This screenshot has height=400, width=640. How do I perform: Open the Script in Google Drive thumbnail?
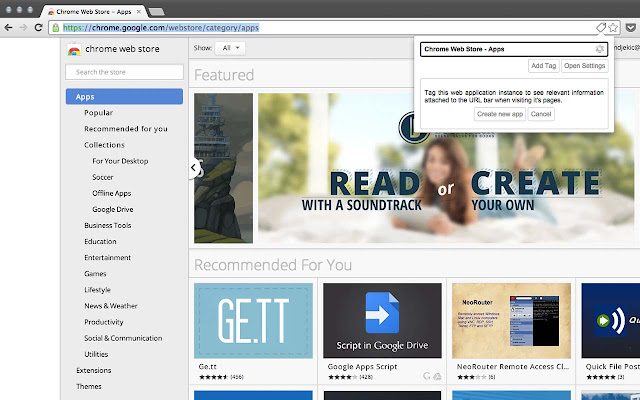pyautogui.click(x=382, y=321)
